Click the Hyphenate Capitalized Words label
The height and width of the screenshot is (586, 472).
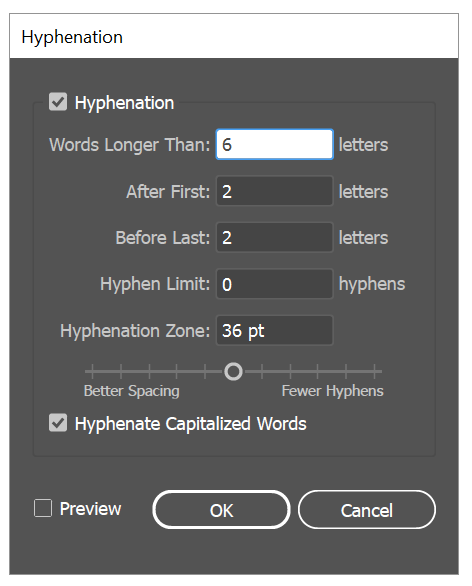pyautogui.click(x=191, y=424)
